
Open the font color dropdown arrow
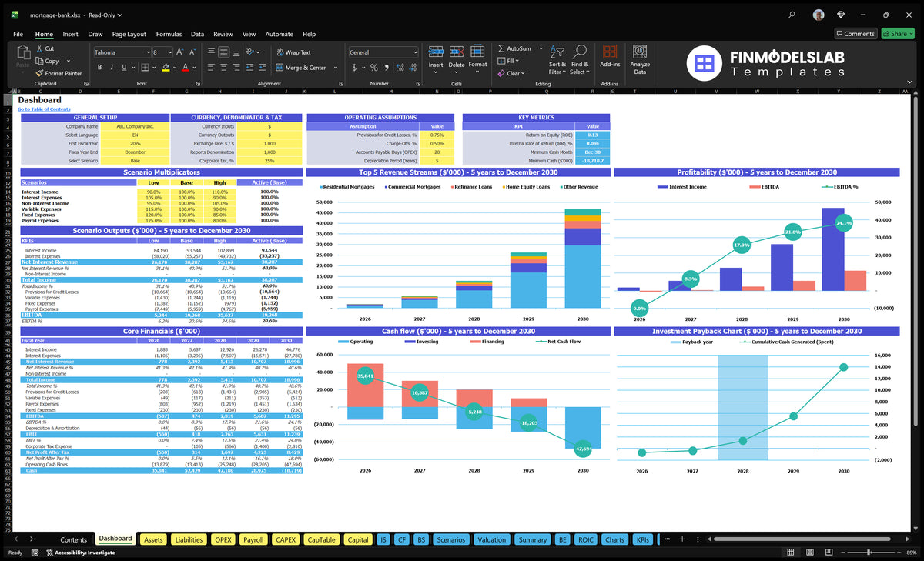click(x=194, y=68)
